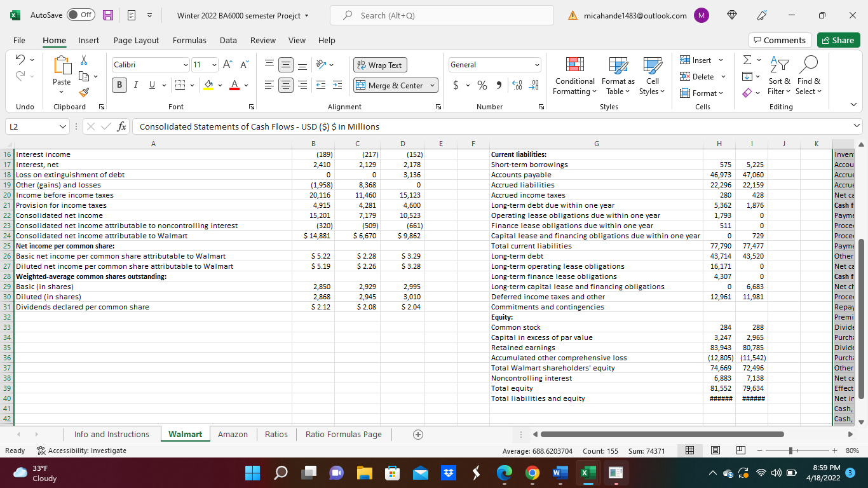Click the AutoSum sigma icon

click(747, 60)
